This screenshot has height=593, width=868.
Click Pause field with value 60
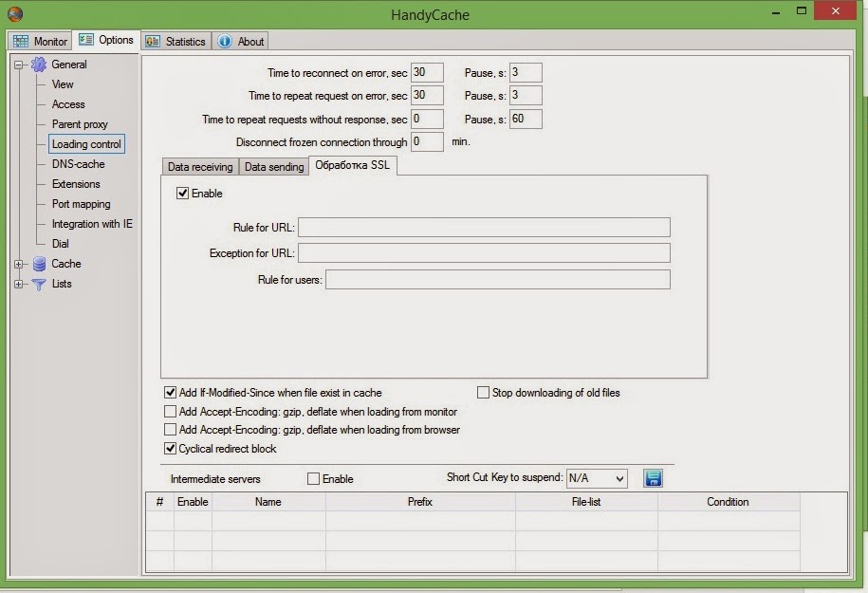(x=526, y=119)
